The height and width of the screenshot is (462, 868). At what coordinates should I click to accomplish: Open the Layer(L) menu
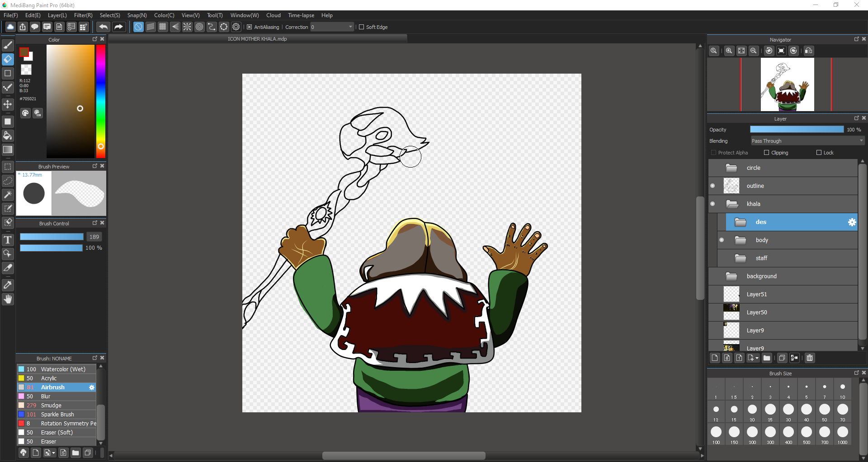click(57, 15)
